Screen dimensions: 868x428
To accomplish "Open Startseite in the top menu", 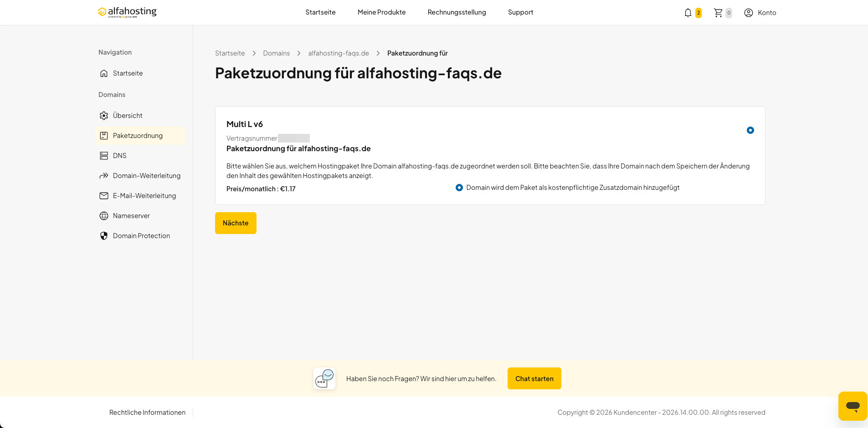I will pos(320,12).
